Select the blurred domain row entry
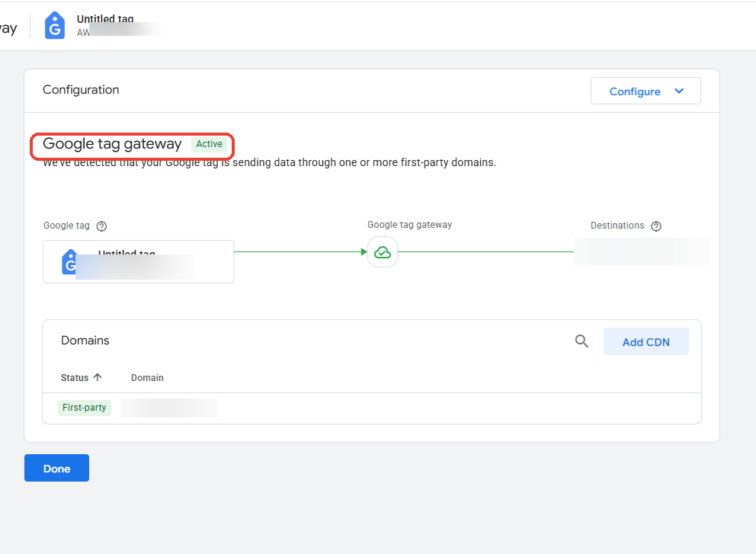This screenshot has height=554, width=756. click(x=169, y=408)
